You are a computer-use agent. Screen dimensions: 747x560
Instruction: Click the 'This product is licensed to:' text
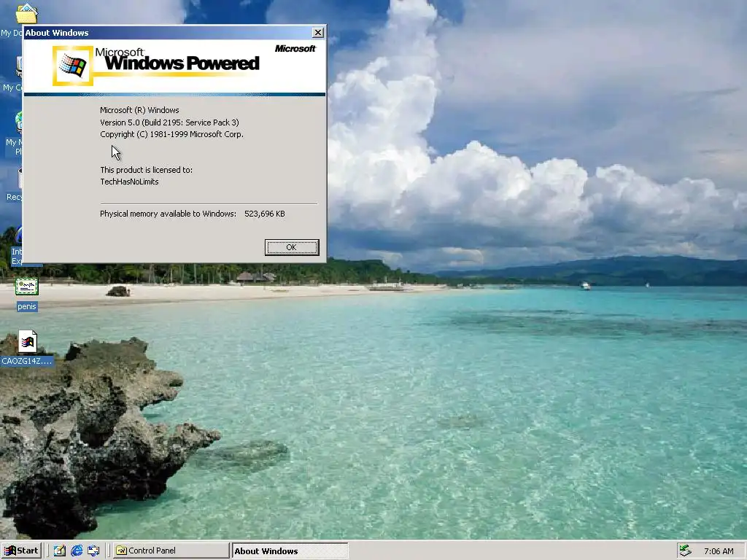(146, 170)
